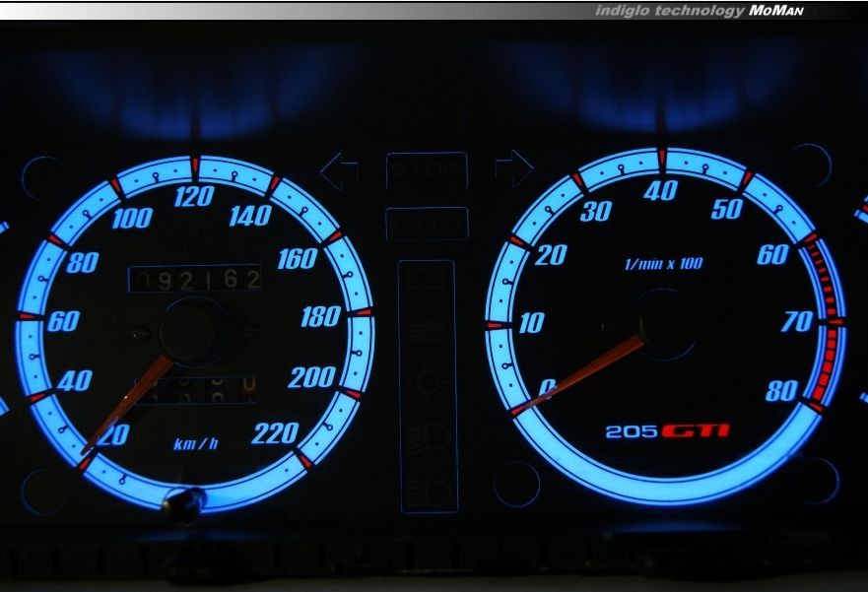Select the sidelights bulb indicator icon
Viewport: 868px width, 592px height.
point(426,383)
